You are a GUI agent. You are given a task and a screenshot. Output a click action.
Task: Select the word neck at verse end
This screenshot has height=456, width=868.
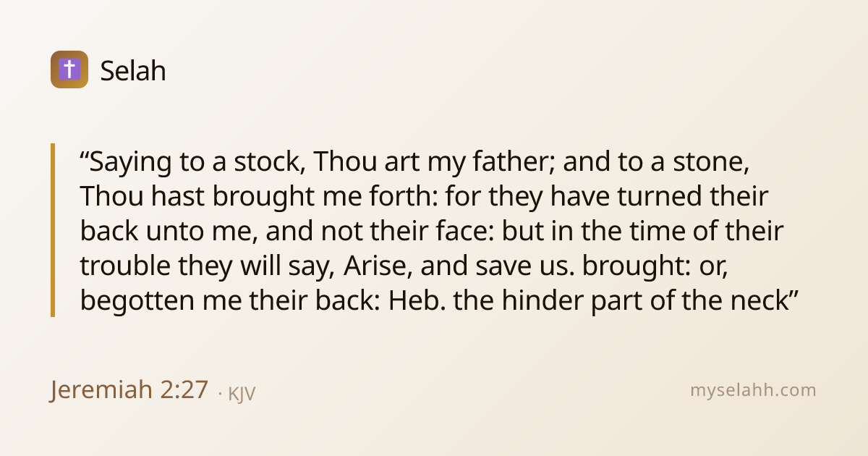759,300
